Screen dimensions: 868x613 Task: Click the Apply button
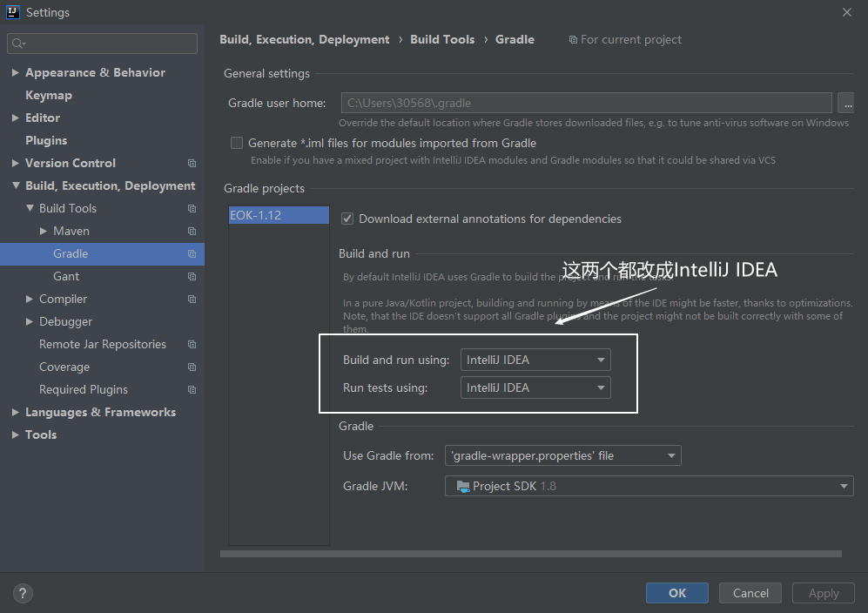click(x=824, y=593)
